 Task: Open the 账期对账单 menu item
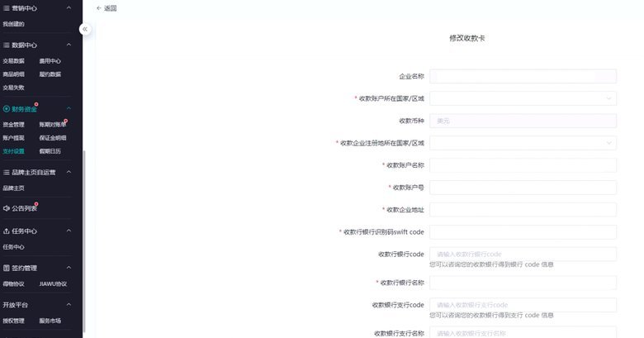pyautogui.click(x=53, y=125)
